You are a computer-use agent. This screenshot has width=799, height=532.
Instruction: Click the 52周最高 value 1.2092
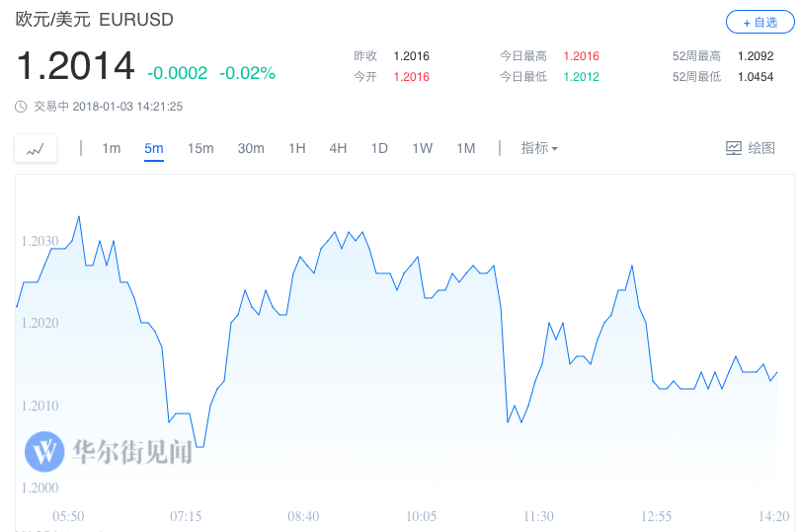pyautogui.click(x=755, y=56)
